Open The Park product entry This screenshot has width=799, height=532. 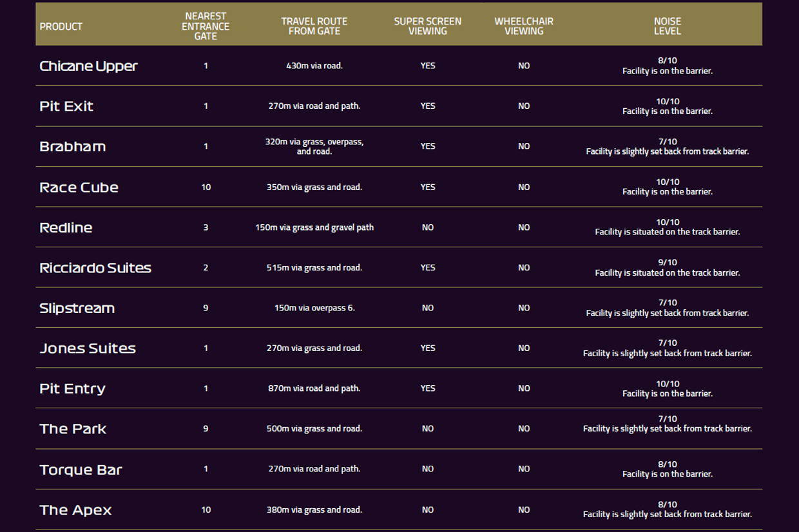[x=73, y=429]
